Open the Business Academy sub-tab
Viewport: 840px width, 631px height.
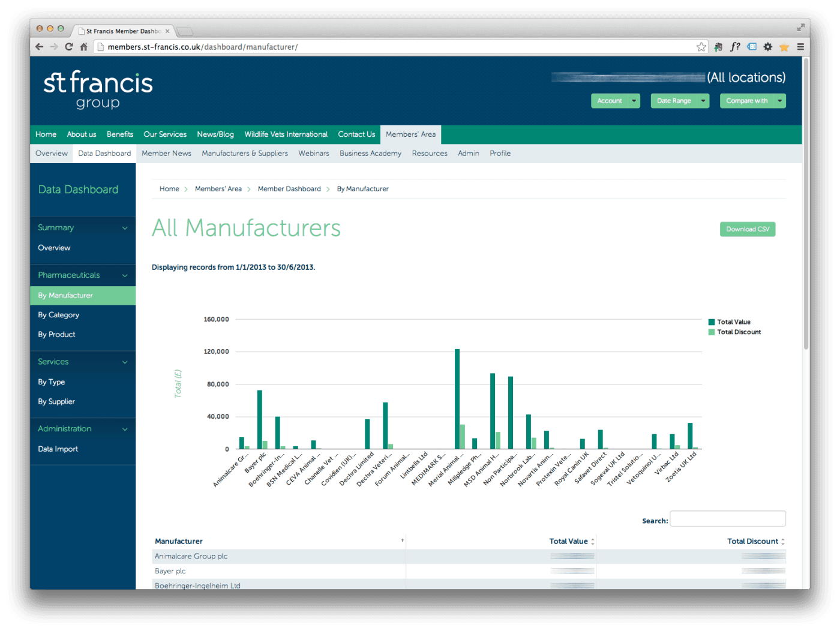pyautogui.click(x=370, y=154)
